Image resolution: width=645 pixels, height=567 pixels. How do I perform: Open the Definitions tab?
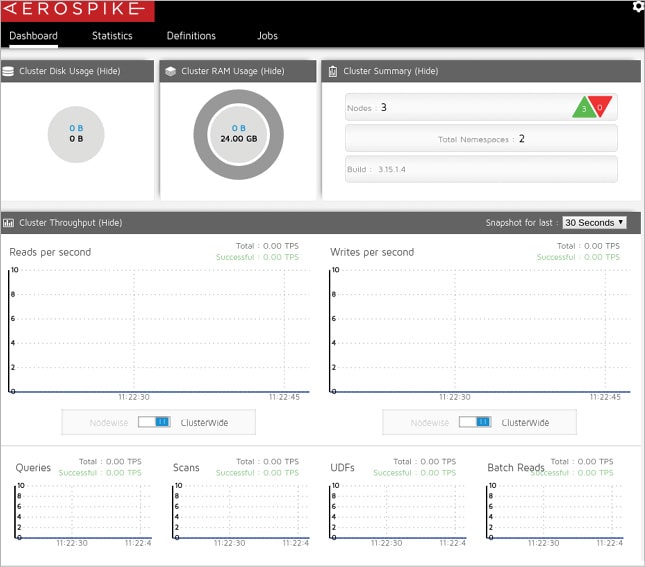coord(191,36)
